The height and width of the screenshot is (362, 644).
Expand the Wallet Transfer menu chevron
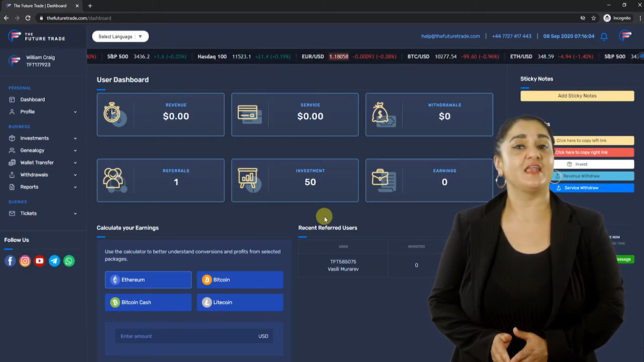tap(75, 163)
